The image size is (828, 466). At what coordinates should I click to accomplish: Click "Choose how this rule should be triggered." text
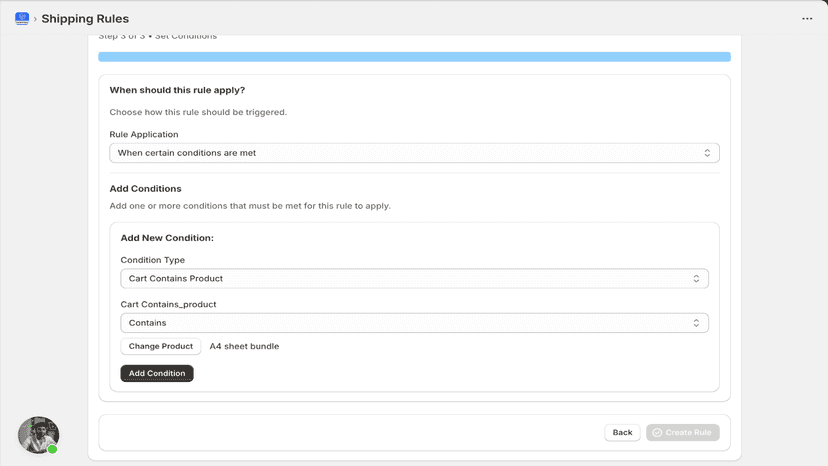[198, 112]
